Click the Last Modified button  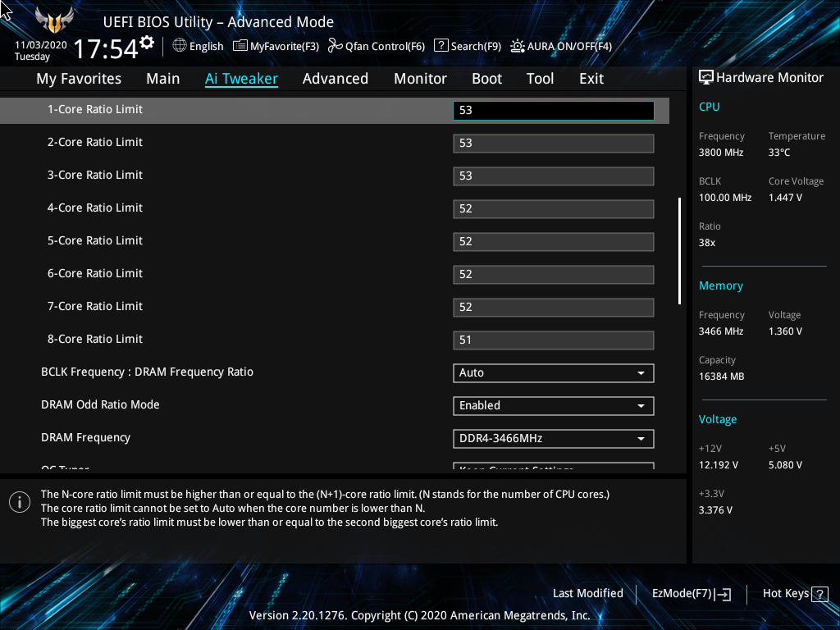coord(587,593)
